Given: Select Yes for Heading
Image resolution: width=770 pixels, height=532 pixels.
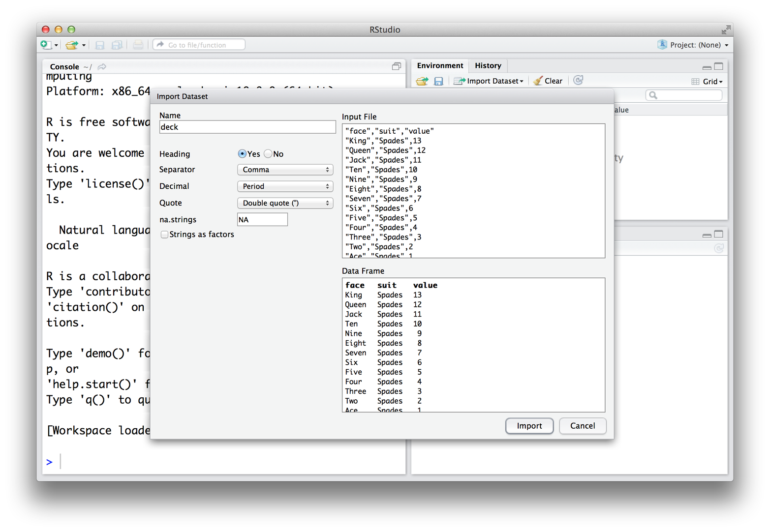Looking at the screenshot, I should pos(242,154).
